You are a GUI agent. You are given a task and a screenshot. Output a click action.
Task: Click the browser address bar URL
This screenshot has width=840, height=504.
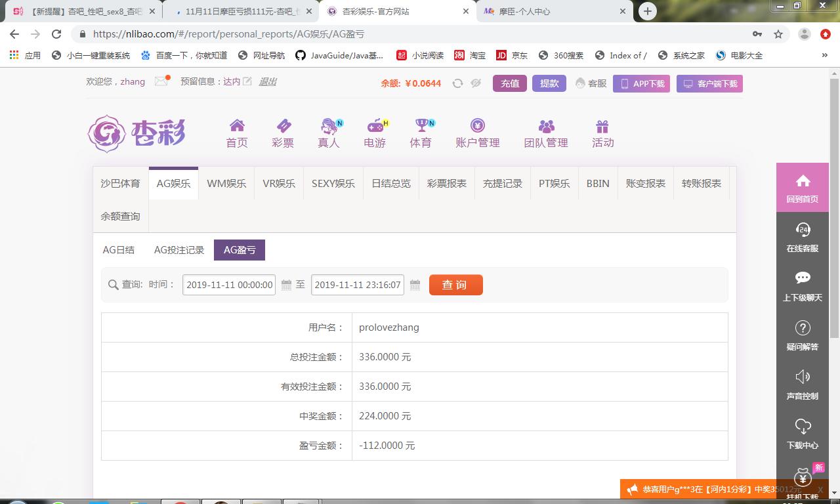tap(228, 34)
